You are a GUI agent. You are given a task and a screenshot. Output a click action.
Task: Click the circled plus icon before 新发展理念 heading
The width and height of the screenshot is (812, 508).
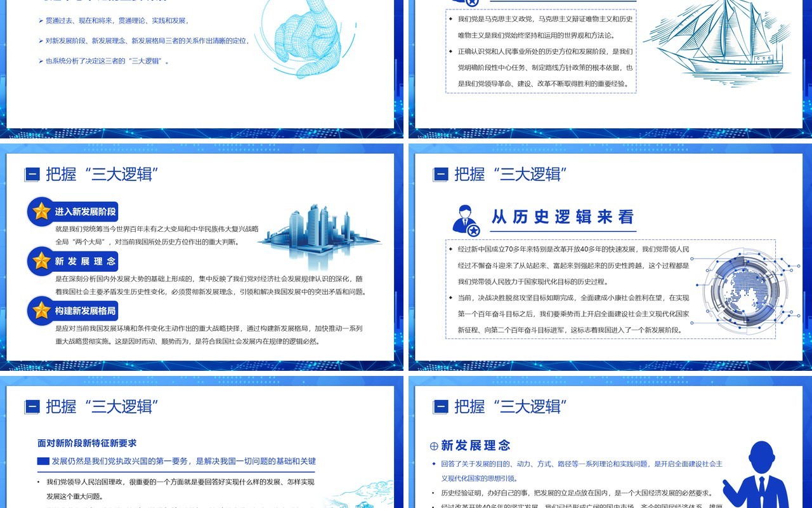434,446
